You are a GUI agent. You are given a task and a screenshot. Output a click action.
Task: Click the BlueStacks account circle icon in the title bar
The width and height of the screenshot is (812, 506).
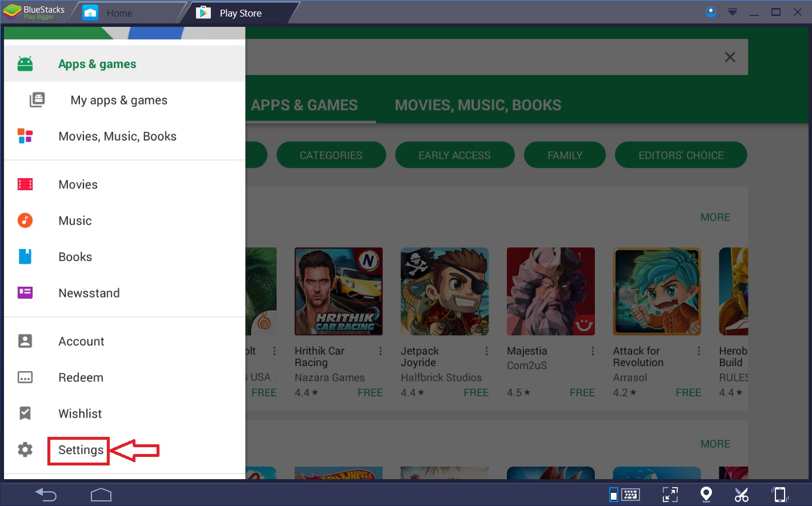coord(711,12)
